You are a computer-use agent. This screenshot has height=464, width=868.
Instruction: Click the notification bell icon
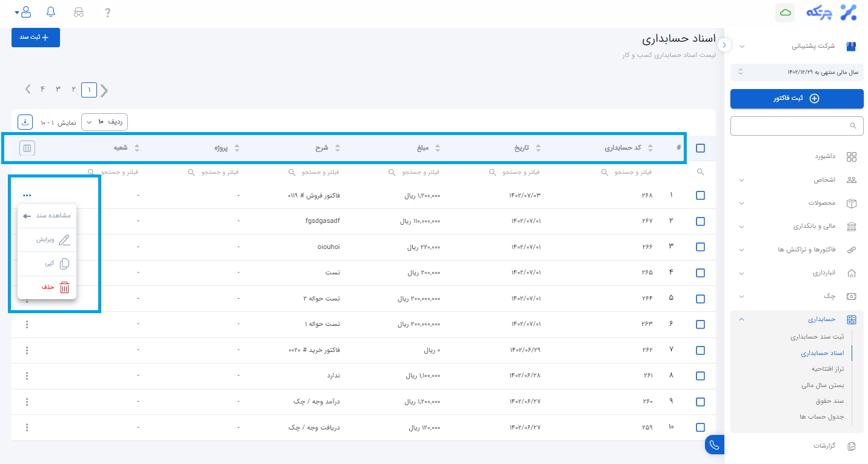pos(51,12)
